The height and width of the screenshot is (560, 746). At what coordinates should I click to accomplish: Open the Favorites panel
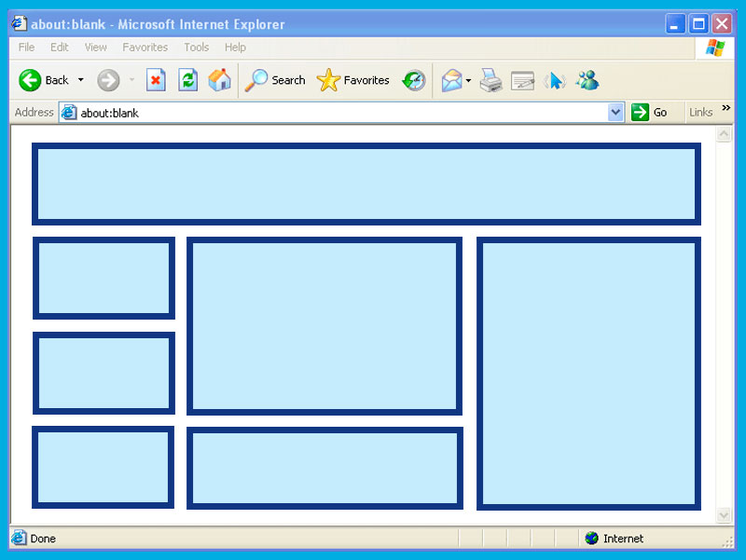(354, 80)
